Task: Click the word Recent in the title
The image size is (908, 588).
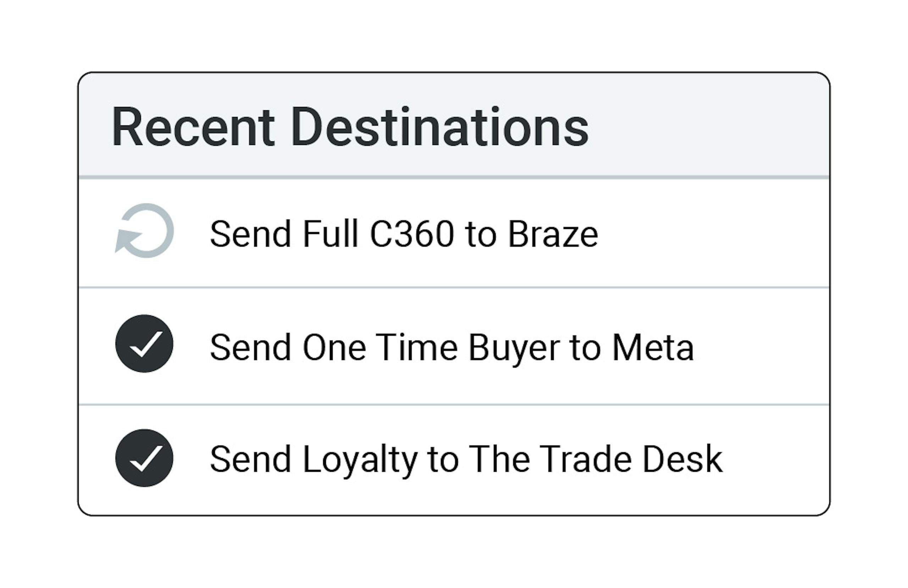Action: tap(193, 127)
